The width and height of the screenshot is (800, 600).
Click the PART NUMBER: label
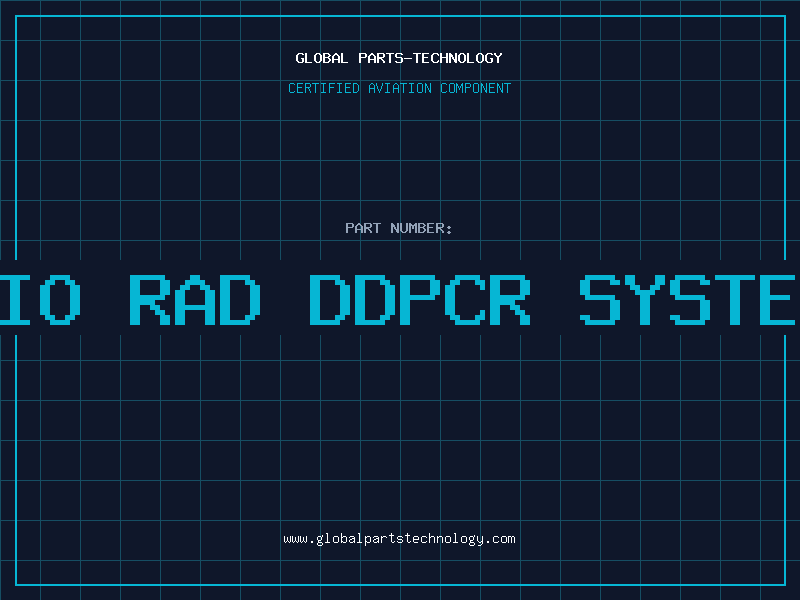point(399,228)
